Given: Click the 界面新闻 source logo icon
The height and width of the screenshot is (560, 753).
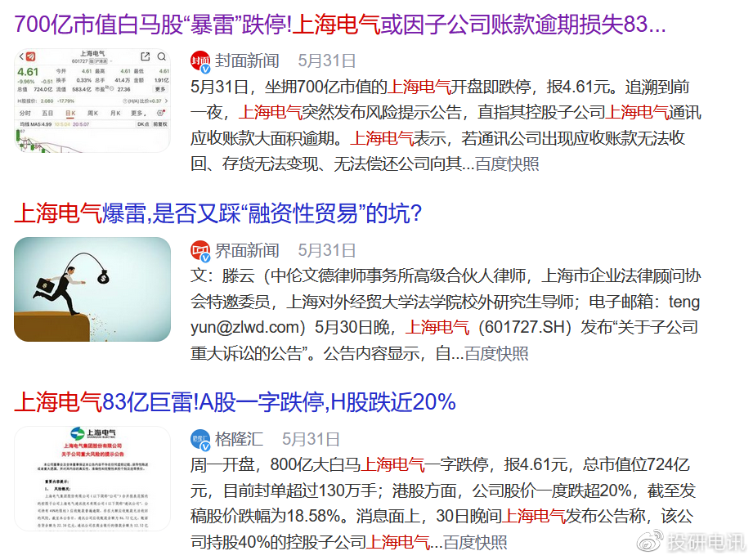Looking at the screenshot, I should tap(200, 251).
